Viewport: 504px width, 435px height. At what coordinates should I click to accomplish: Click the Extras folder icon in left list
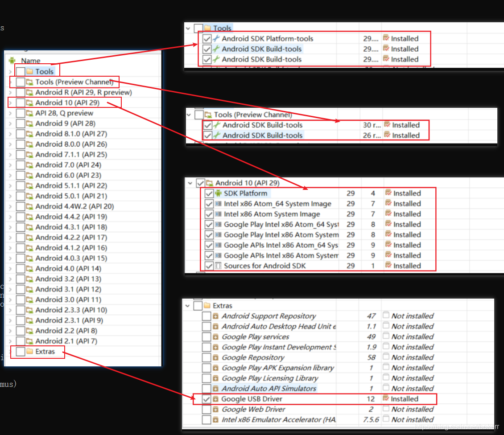coord(29,351)
